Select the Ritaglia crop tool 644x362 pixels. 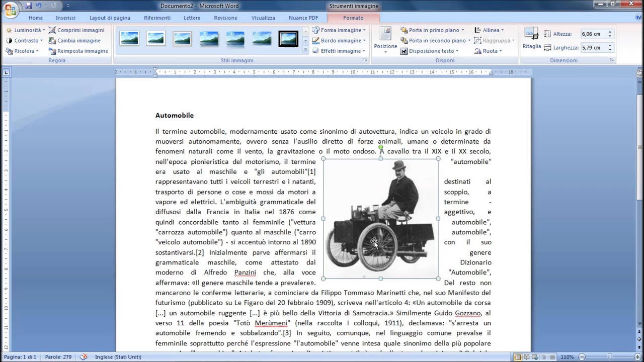click(x=532, y=38)
